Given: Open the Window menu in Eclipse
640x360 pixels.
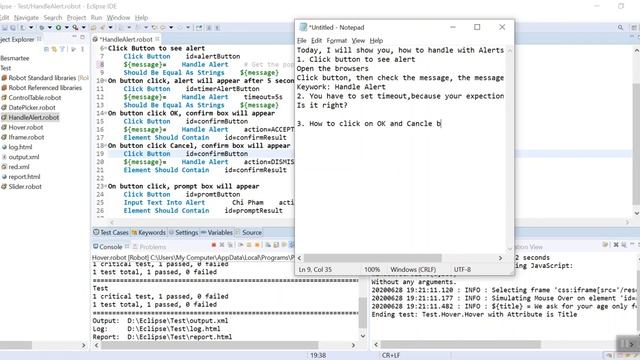Looking at the screenshot, I should coord(118,18).
